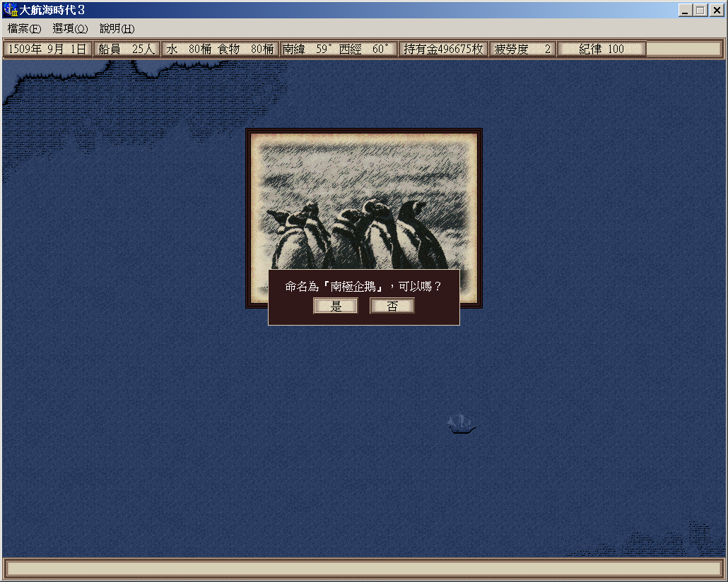The height and width of the screenshot is (582, 728).
Task: Click the date field showing 1509年 9月 1日
Action: pos(47,49)
